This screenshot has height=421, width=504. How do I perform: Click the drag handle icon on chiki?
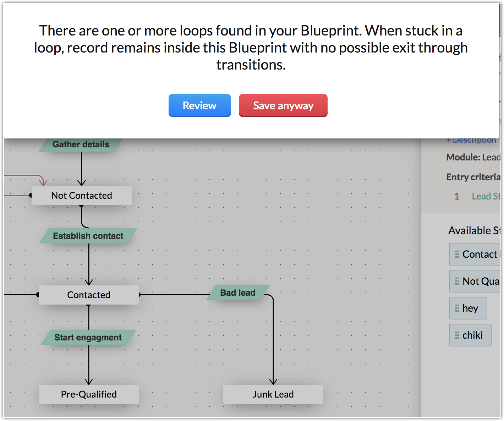pos(457,335)
